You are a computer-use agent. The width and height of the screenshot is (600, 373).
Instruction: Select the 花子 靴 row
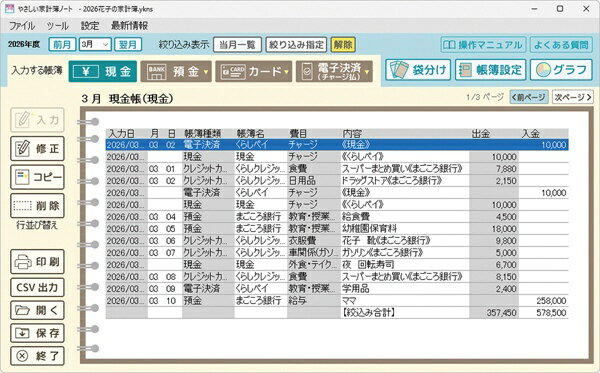coord(337,241)
